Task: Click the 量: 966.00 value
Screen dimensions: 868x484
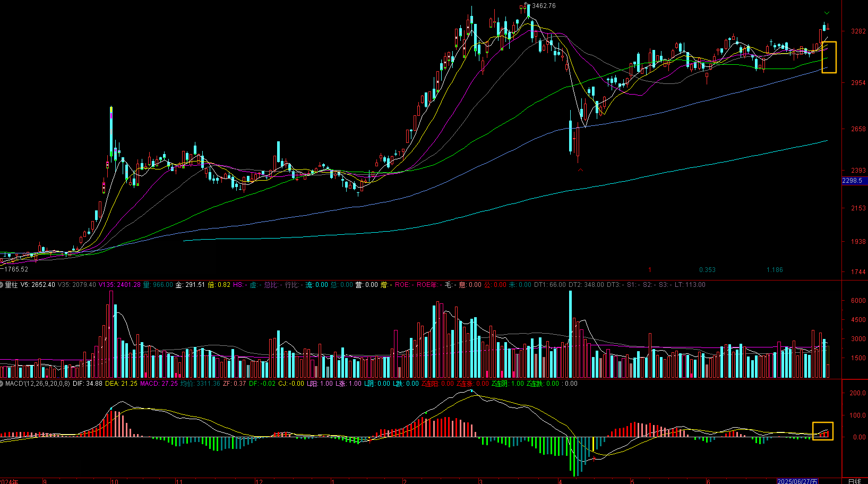Action: [158, 285]
